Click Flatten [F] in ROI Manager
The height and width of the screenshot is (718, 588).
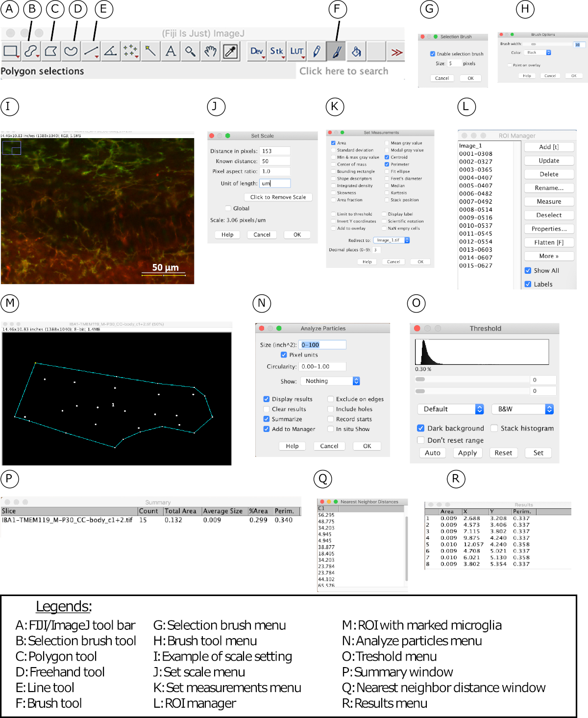[549, 242]
